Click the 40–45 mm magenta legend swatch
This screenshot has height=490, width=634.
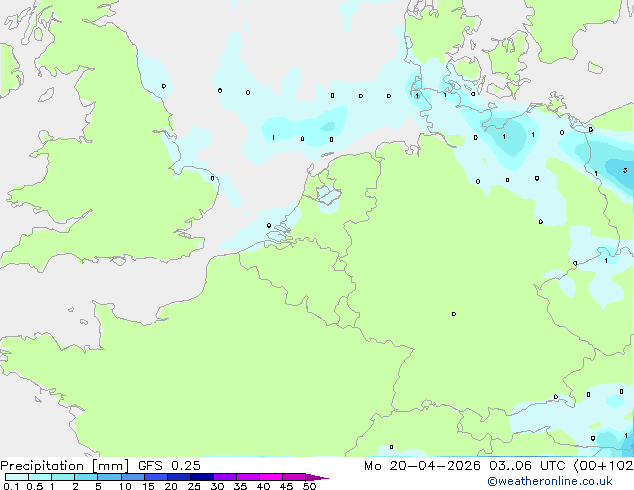point(271,477)
